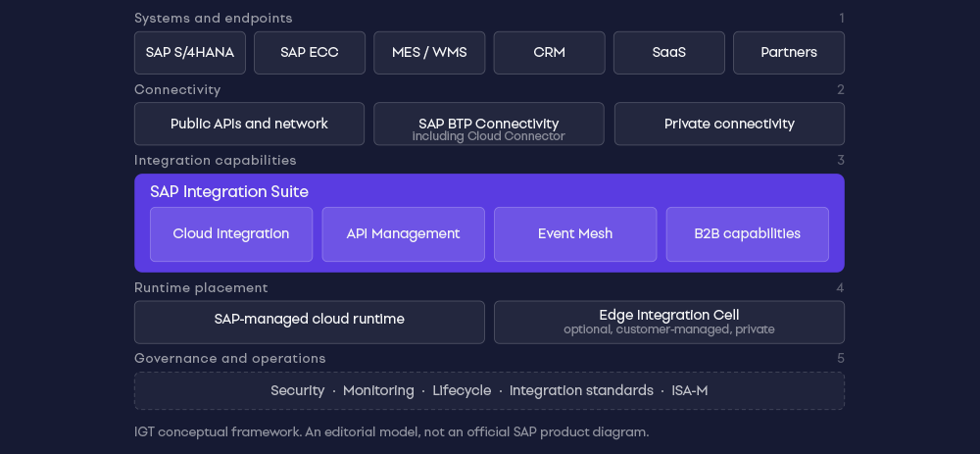Viewport: 980px width, 454px height.
Task: Select the B2B capabilities tile
Action: click(748, 234)
